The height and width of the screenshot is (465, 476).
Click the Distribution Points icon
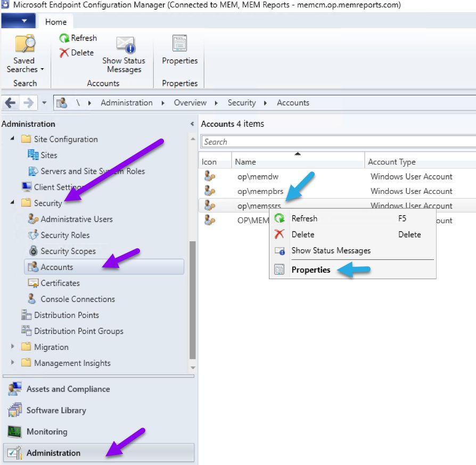[x=27, y=315]
